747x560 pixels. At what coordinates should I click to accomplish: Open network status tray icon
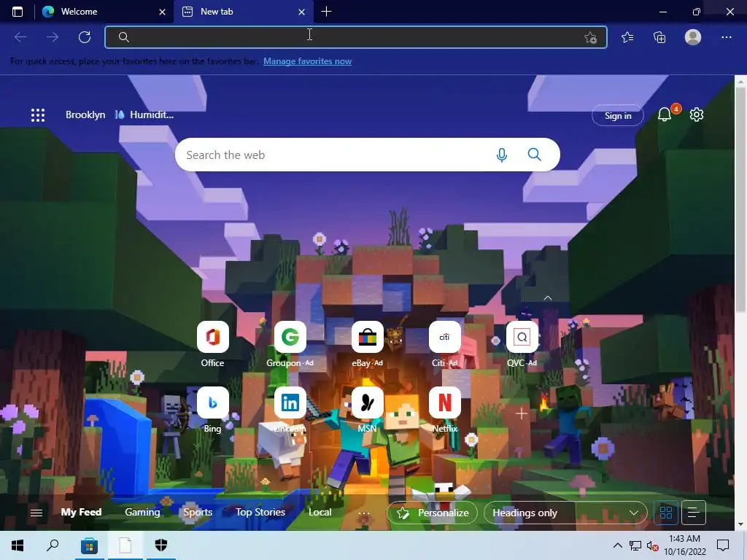635,545
